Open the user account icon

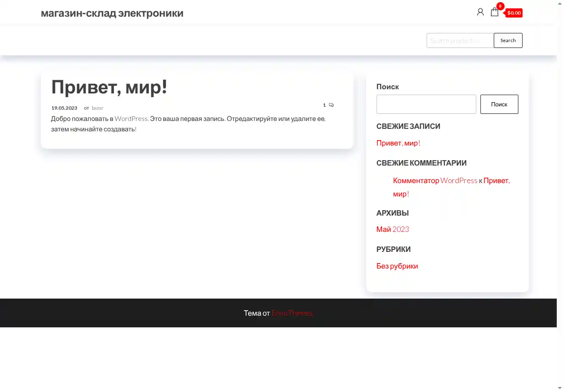[x=480, y=12]
